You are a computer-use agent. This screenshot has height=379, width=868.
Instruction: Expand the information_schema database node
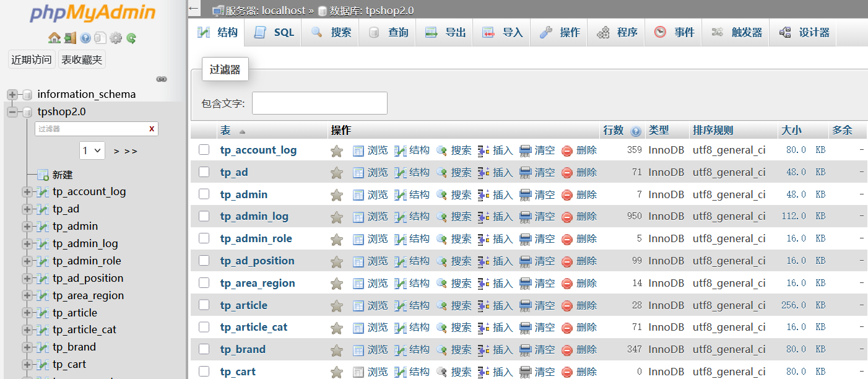tap(12, 95)
